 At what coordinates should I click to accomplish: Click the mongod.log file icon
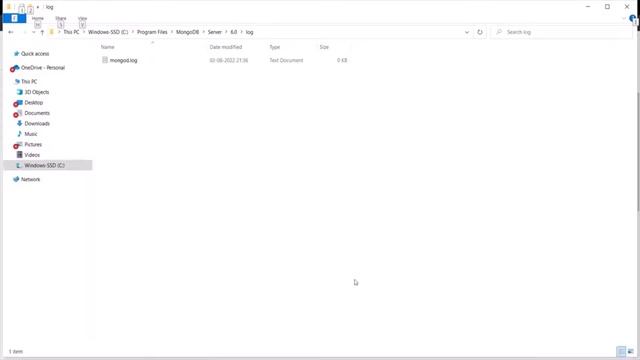tap(105, 60)
